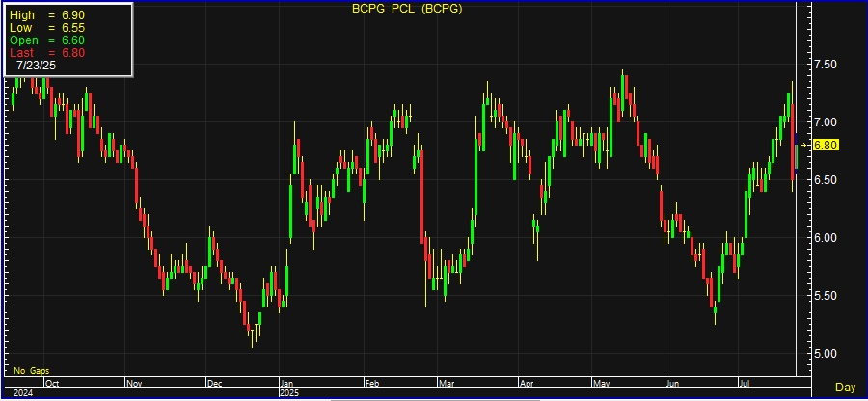Screen dimensions: 868x401
Task: Click the Day interval label
Action: click(x=845, y=388)
